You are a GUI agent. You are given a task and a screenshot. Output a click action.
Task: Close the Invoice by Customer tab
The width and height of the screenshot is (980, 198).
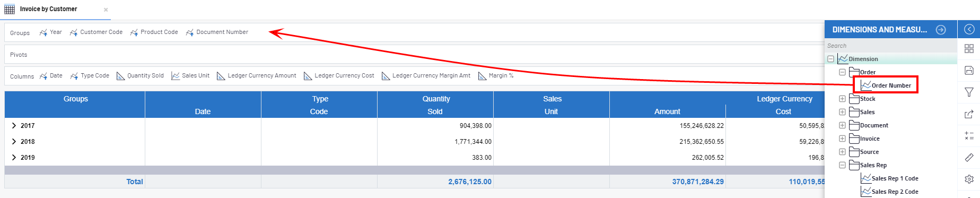pos(106,10)
